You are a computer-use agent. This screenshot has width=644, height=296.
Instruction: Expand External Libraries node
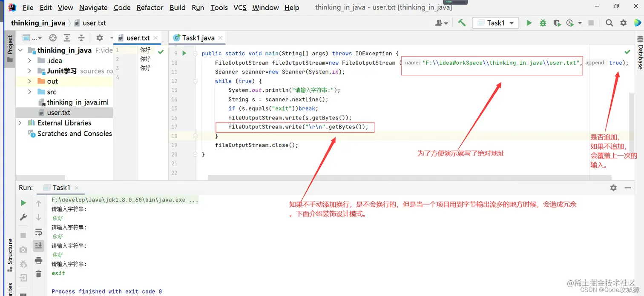point(20,123)
